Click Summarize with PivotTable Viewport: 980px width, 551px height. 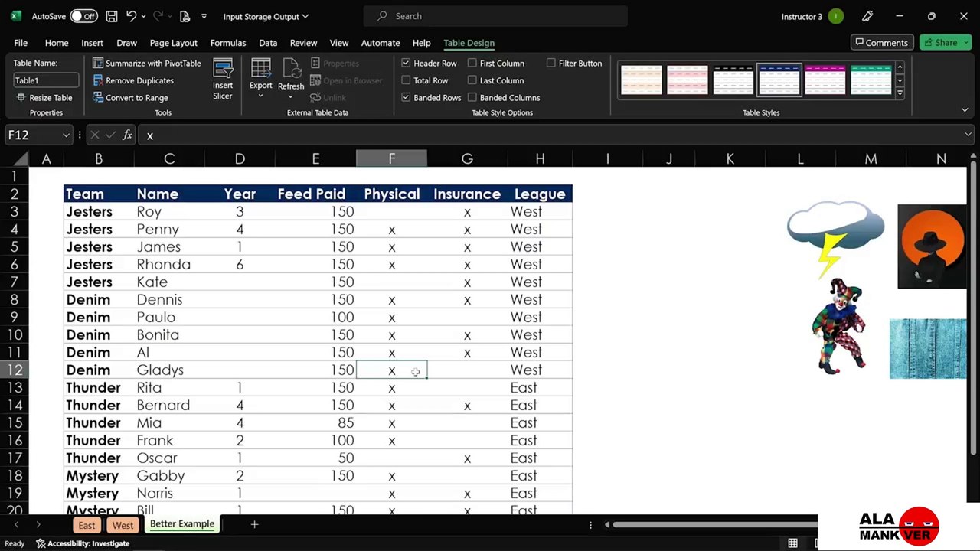tap(147, 64)
